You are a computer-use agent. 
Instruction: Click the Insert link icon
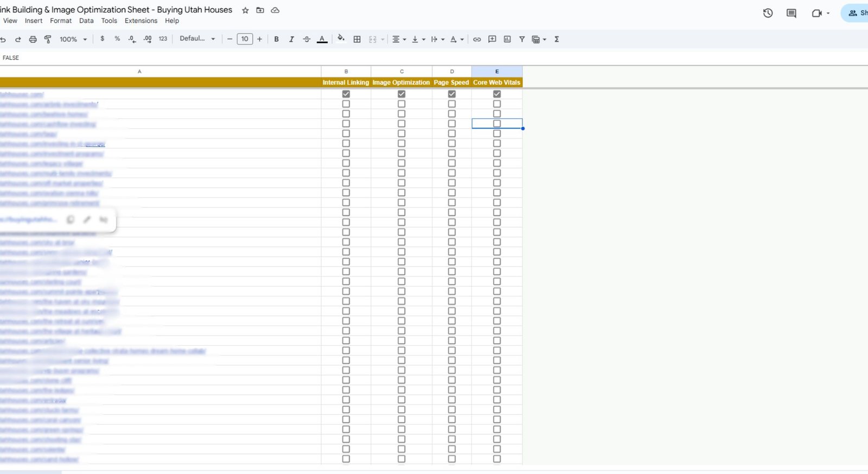477,39
